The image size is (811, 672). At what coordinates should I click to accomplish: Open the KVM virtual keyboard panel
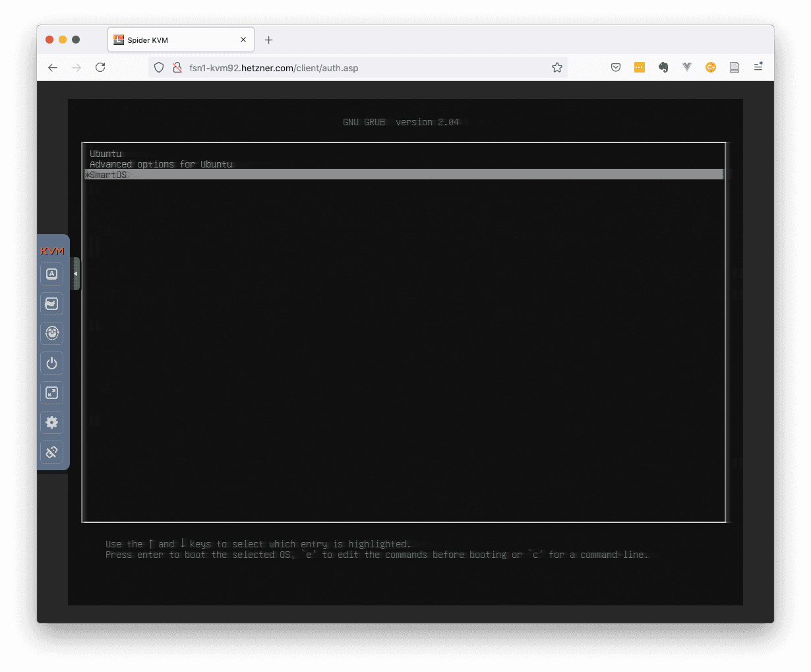coord(52,274)
